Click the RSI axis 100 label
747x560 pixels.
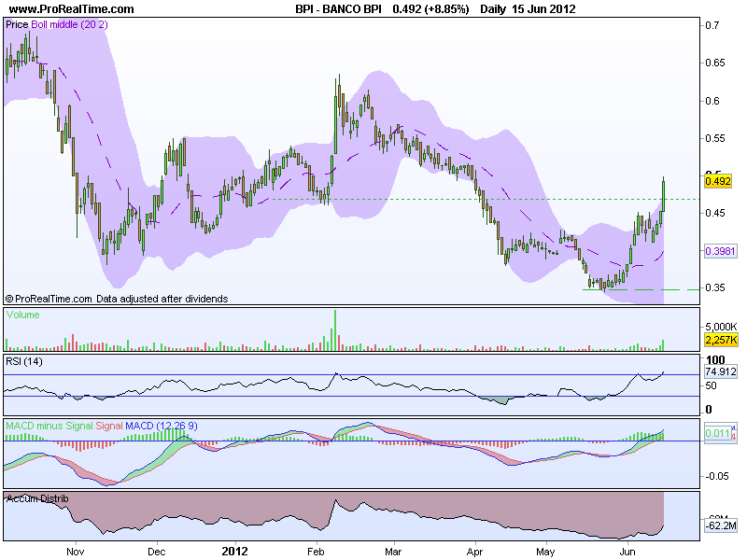coord(715,360)
